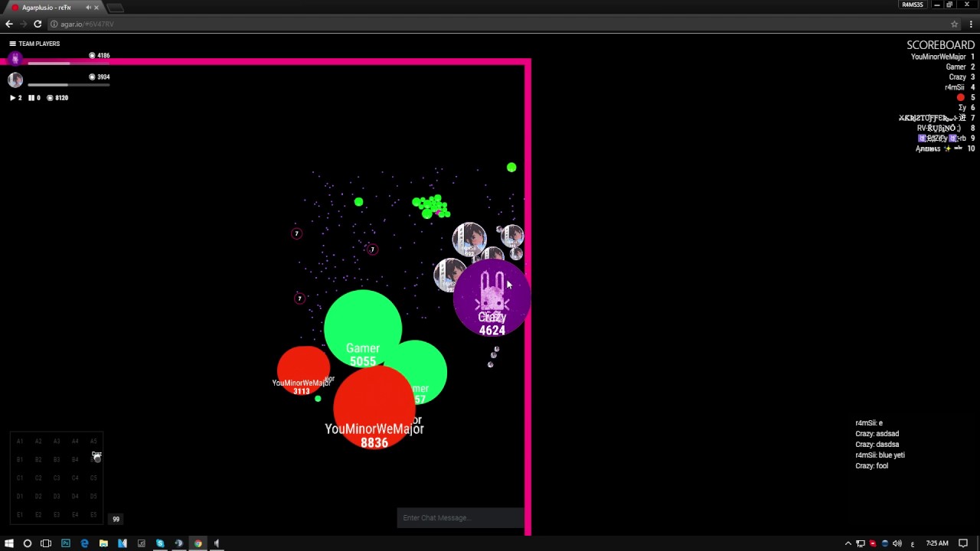Click YouMinorWeMajor on the scoreboard

tap(938, 57)
